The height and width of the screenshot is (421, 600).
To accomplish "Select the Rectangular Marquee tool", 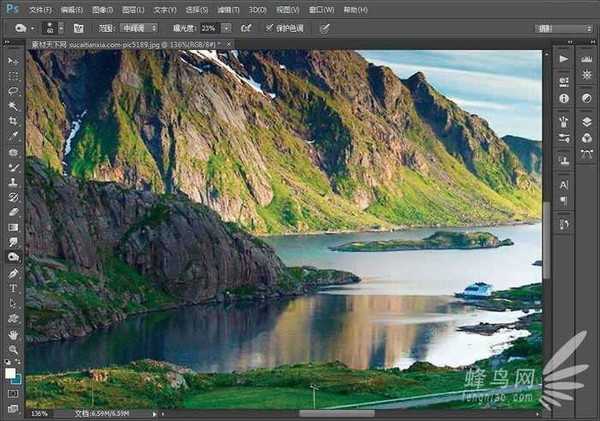I will point(13,75).
